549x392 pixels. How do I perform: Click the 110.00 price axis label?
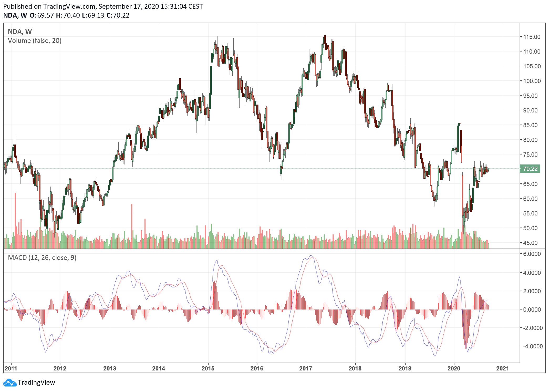[532, 51]
